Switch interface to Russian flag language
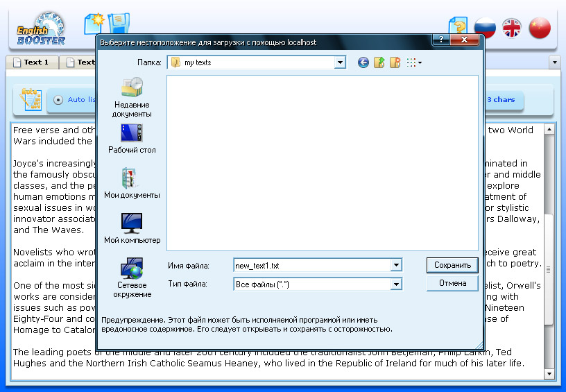Screen dimensions: 566x392 tap(485, 28)
